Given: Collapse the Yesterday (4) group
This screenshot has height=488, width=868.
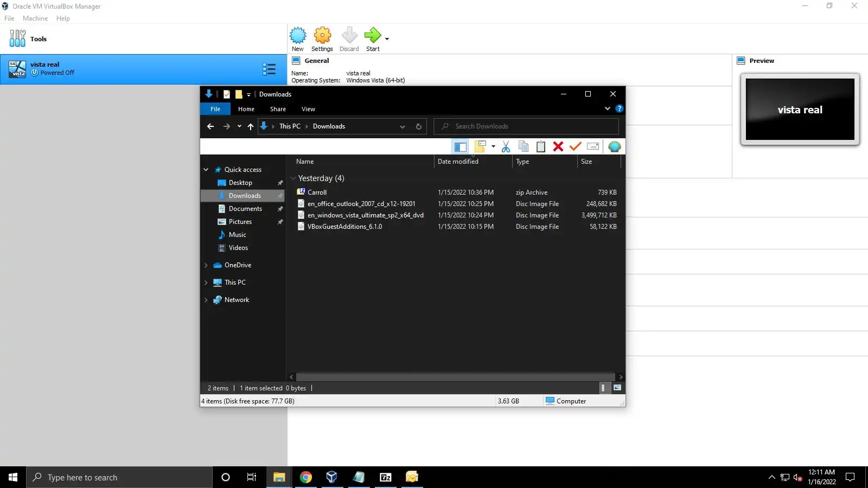Looking at the screenshot, I should pyautogui.click(x=293, y=178).
